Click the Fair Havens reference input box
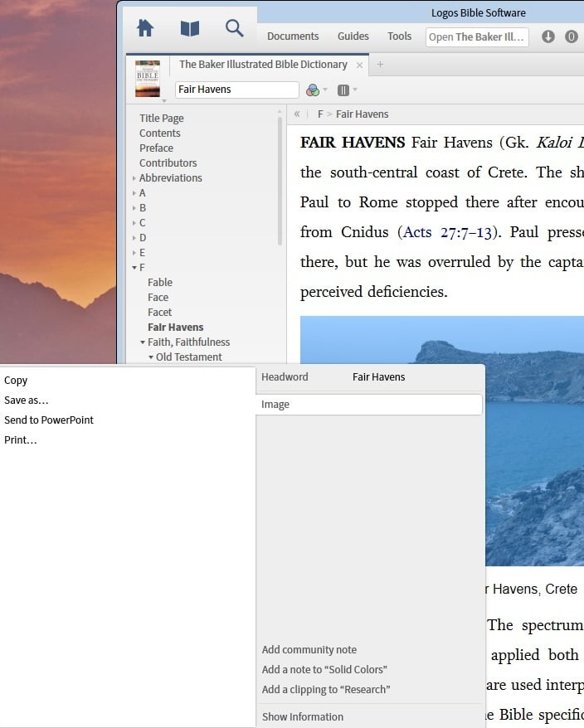Screen dimensions: 584x728 click(237, 90)
